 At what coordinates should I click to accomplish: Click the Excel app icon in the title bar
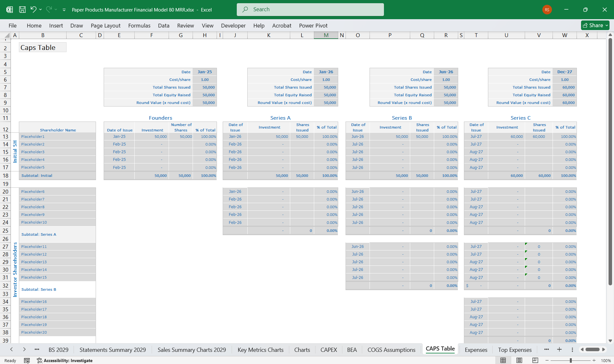coord(9,10)
